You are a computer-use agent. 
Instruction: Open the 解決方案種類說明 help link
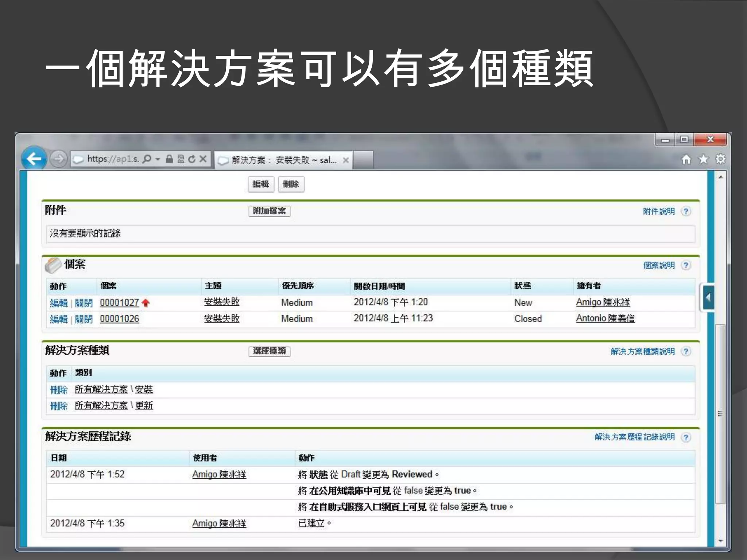point(643,351)
